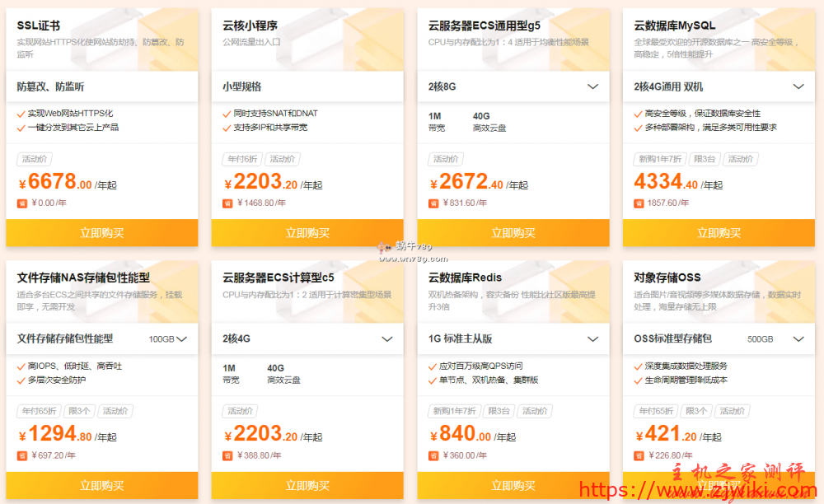The height and width of the screenshot is (504, 824).
Task: Click 立即购买 under SSL证书
Action: [102, 232]
